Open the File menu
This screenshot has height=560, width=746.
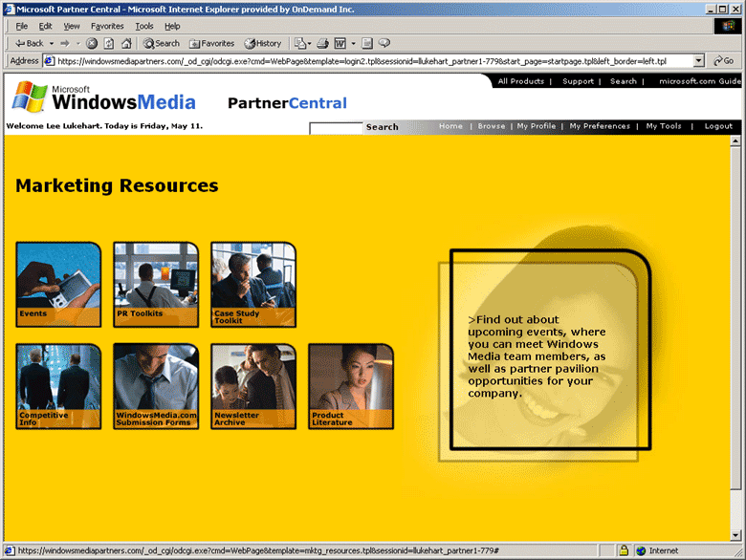[21, 26]
